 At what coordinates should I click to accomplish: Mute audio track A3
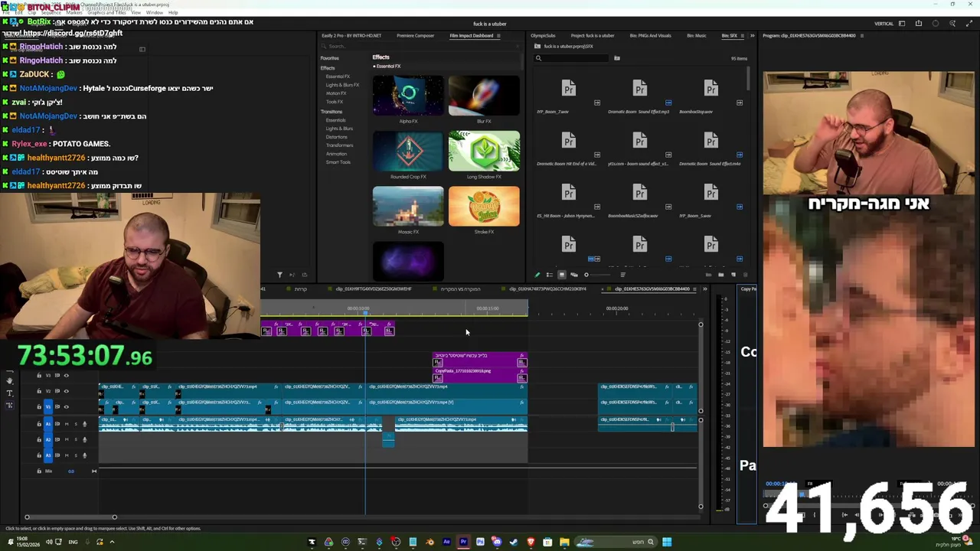(67, 455)
